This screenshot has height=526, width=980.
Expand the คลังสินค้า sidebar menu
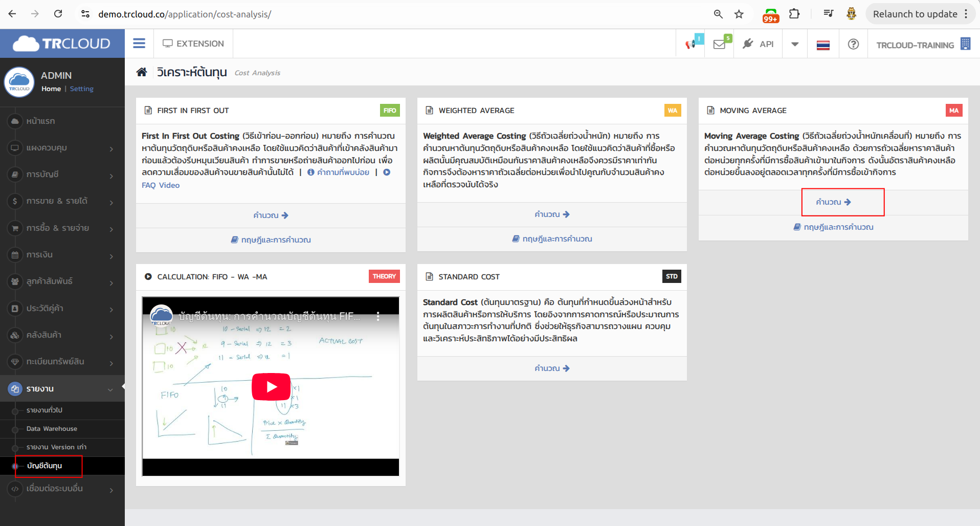click(x=62, y=335)
